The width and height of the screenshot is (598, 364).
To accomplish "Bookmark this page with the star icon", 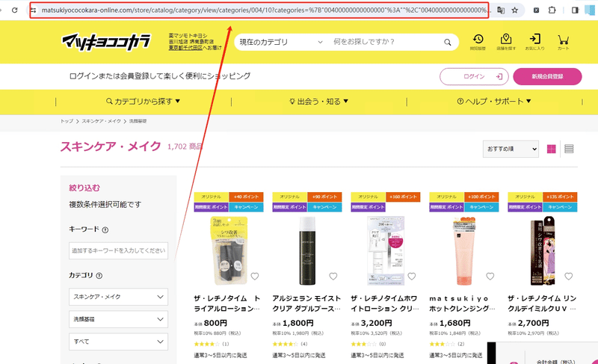I will pos(515,10).
